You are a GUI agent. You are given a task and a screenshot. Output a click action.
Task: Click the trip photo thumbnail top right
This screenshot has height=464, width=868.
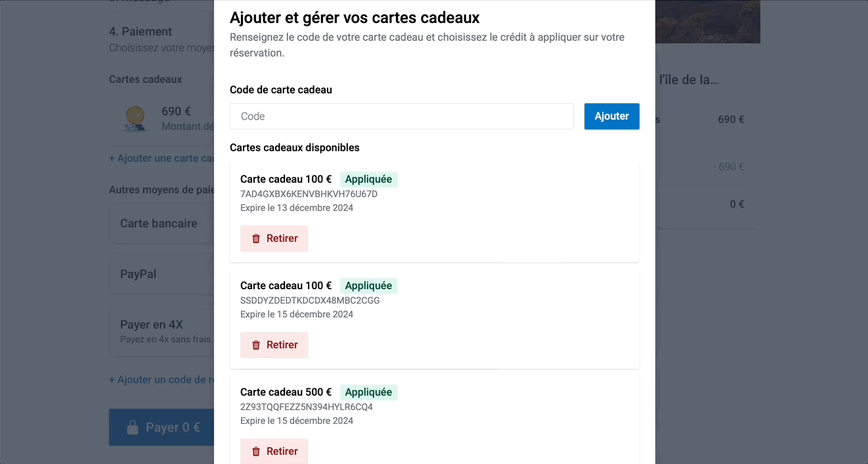[x=707, y=22]
